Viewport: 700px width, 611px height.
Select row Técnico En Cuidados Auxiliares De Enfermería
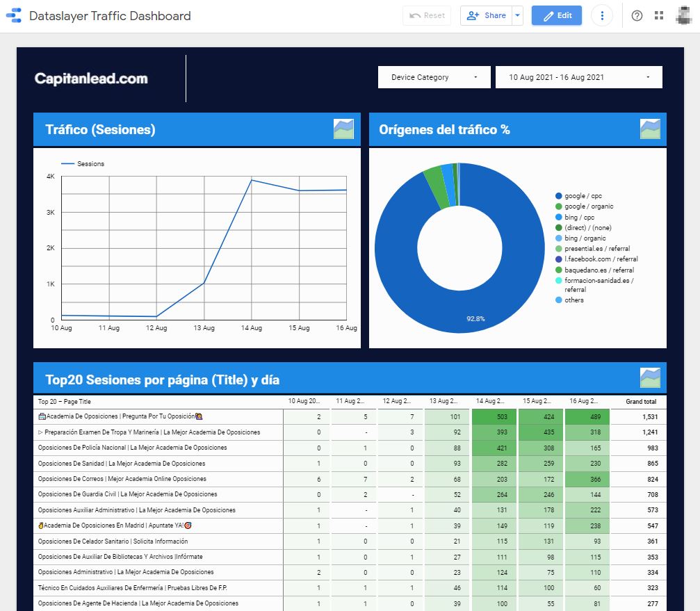click(x=350, y=588)
